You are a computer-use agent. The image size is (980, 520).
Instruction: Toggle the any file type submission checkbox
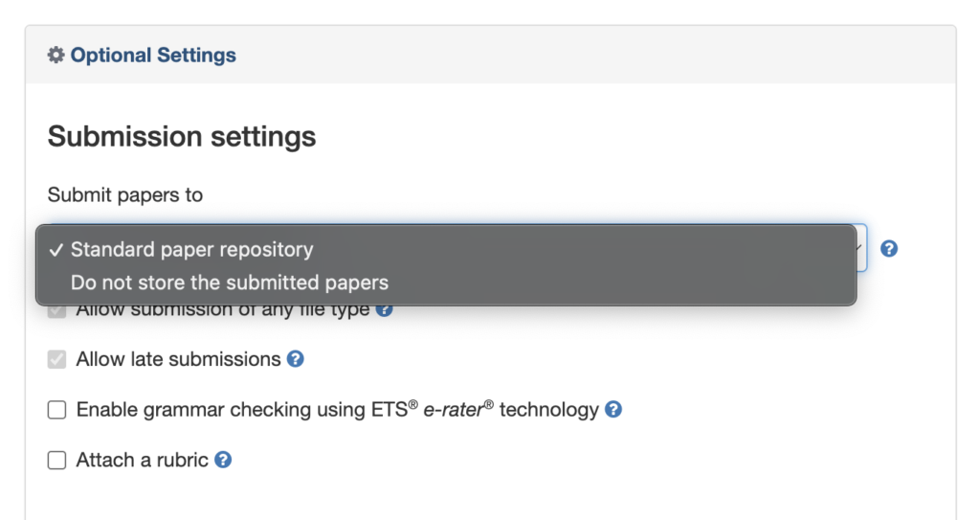56,311
